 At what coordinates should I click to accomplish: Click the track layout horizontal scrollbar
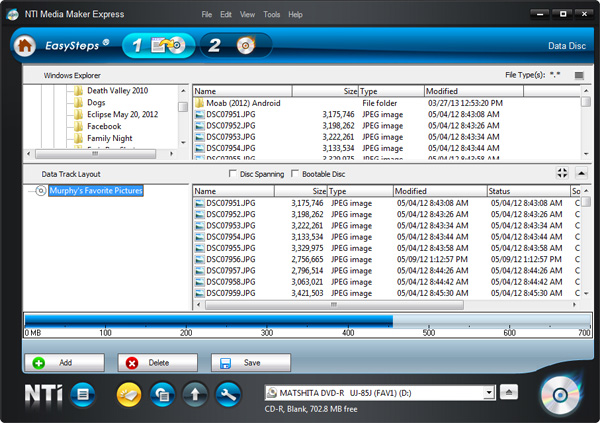pos(334,305)
